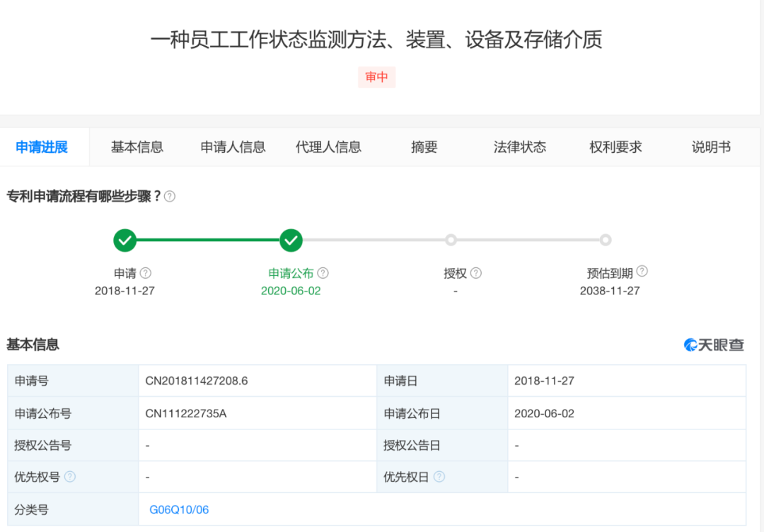764x532 pixels.
Task: Click grey circle marker for 预估到期 step
Action: 605,240
